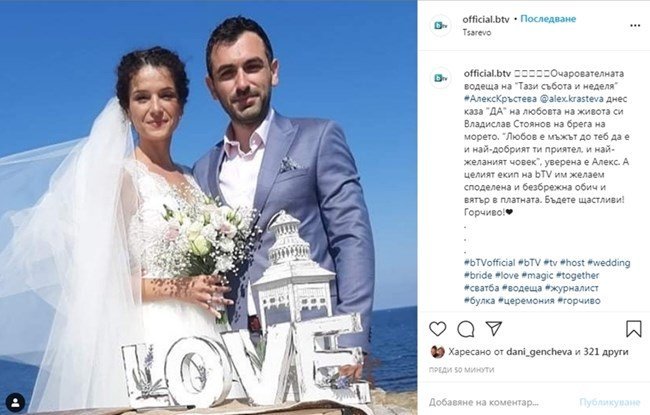View the list of 321 други likes

pyautogui.click(x=606, y=352)
